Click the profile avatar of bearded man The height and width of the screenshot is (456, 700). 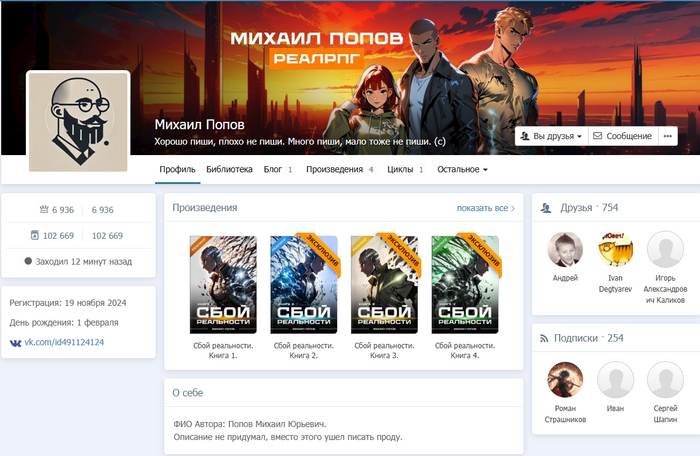tap(78, 121)
